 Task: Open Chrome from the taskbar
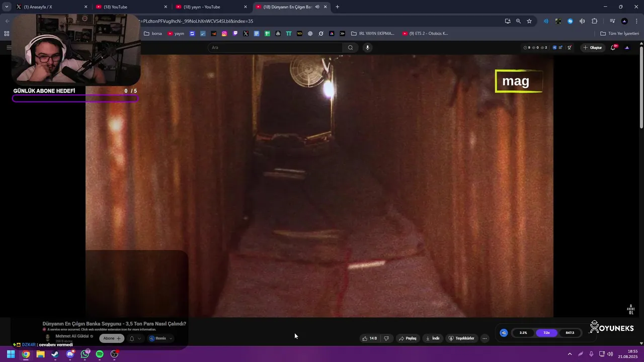(x=26, y=354)
